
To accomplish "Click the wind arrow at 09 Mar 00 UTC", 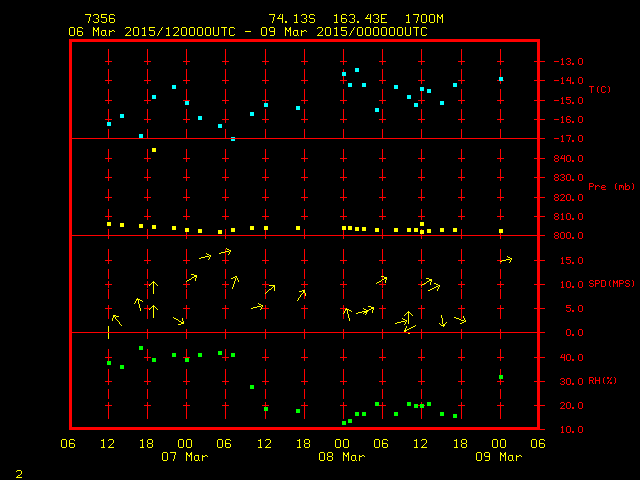I will (505, 260).
